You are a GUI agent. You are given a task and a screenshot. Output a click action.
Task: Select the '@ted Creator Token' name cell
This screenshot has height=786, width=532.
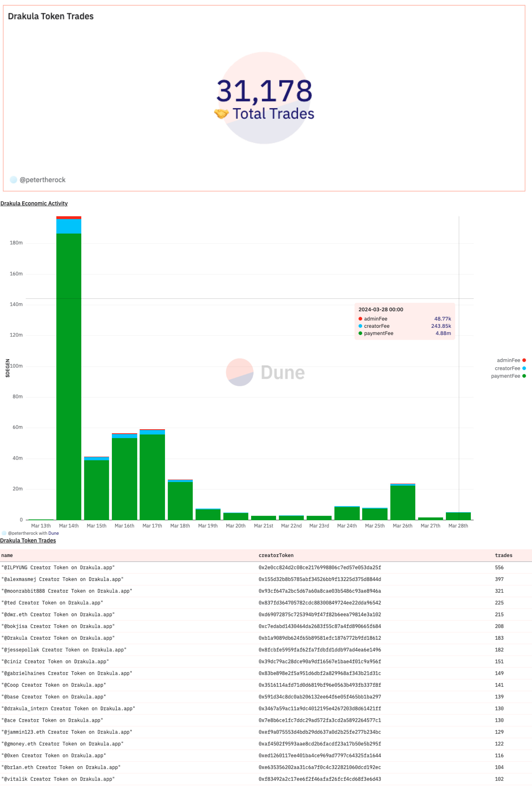[52, 603]
